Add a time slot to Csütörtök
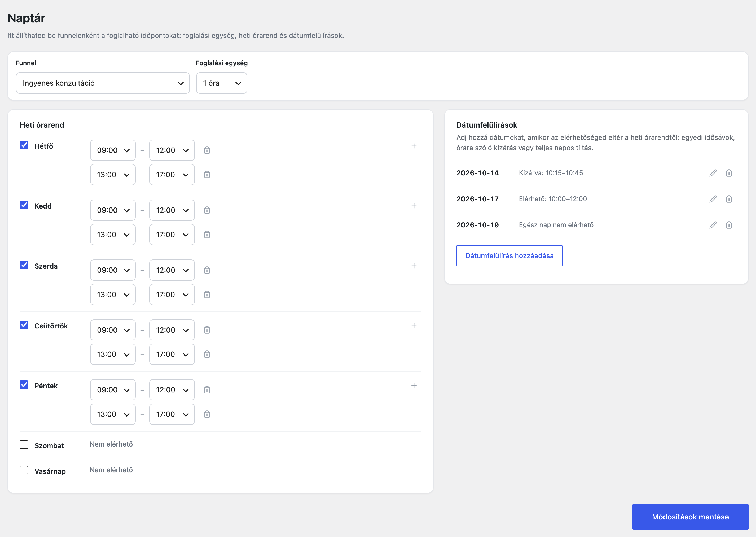 tap(414, 326)
